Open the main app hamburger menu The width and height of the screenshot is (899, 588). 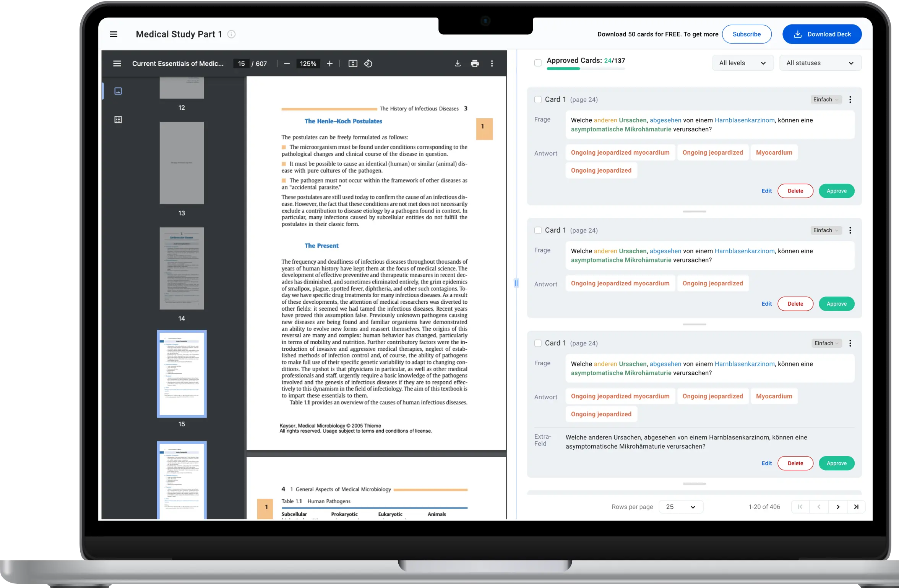click(114, 34)
